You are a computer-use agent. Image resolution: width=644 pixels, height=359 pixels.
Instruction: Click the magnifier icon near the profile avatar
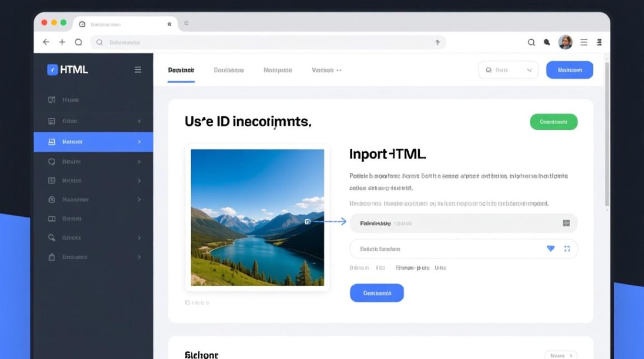click(531, 42)
